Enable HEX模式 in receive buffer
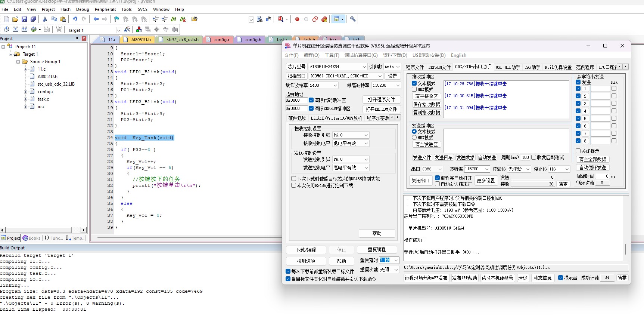The height and width of the screenshot is (329, 644). (x=414, y=89)
